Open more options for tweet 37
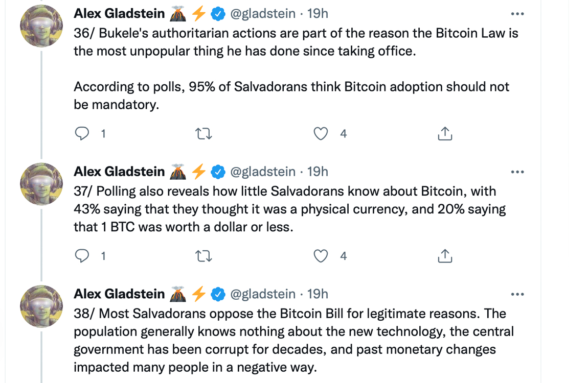Image resolution: width=588 pixels, height=383 pixels. click(x=517, y=172)
